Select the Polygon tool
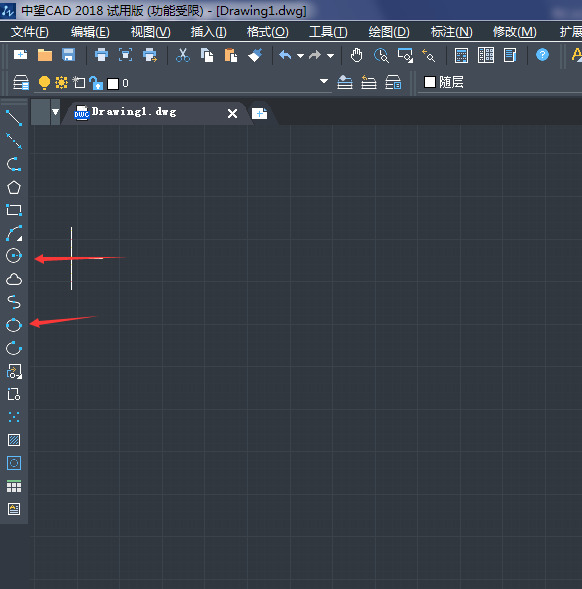The width and height of the screenshot is (582, 589). click(x=14, y=187)
